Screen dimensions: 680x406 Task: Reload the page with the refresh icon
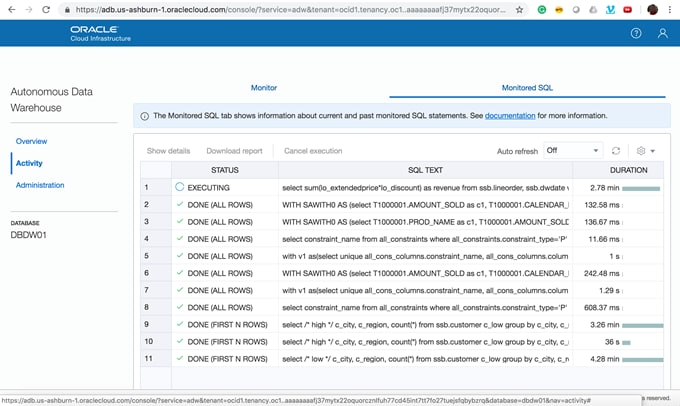tap(46, 9)
